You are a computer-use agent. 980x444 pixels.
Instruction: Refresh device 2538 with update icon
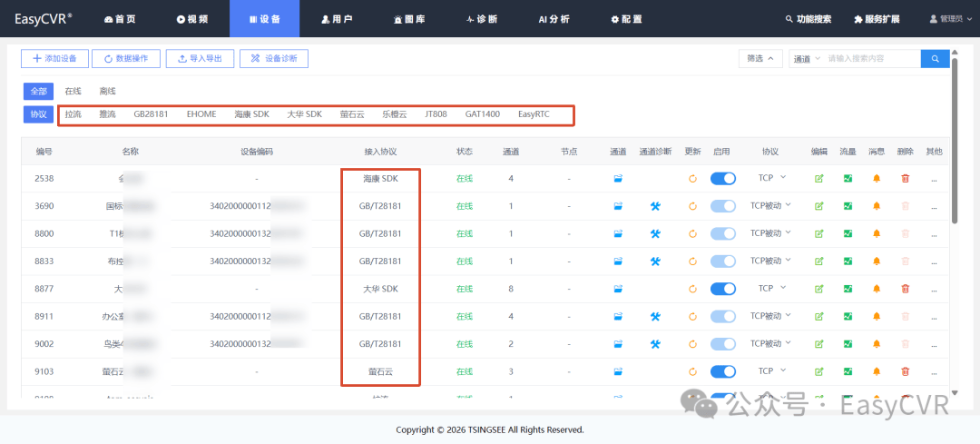[692, 178]
